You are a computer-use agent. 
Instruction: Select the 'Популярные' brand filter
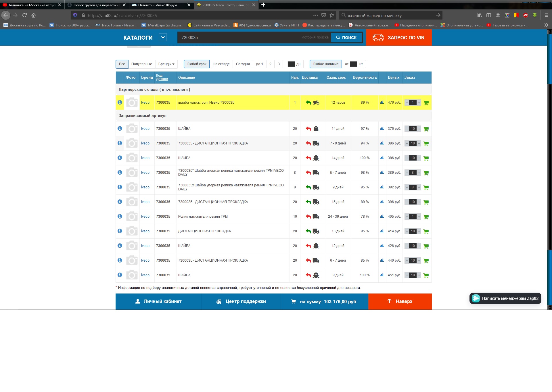tap(141, 64)
